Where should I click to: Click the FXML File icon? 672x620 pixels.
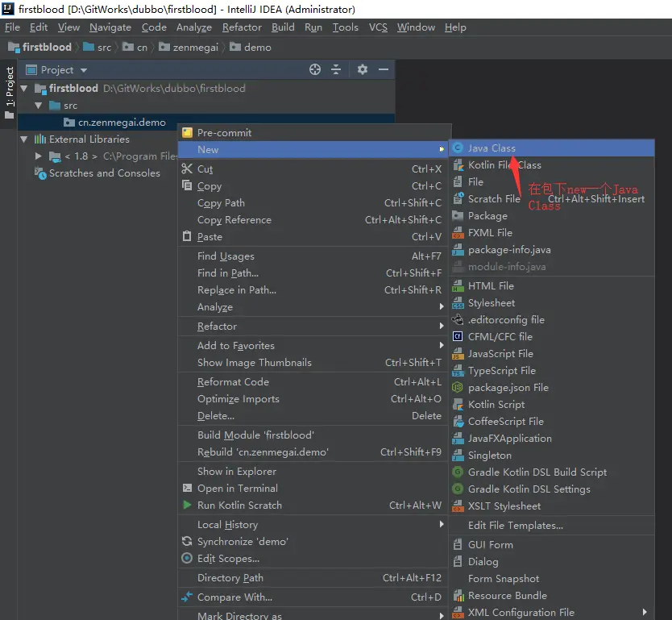coord(458,233)
